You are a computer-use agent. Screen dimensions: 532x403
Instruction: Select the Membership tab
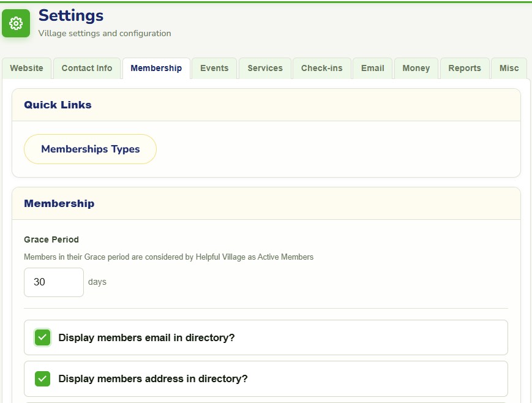(156, 68)
